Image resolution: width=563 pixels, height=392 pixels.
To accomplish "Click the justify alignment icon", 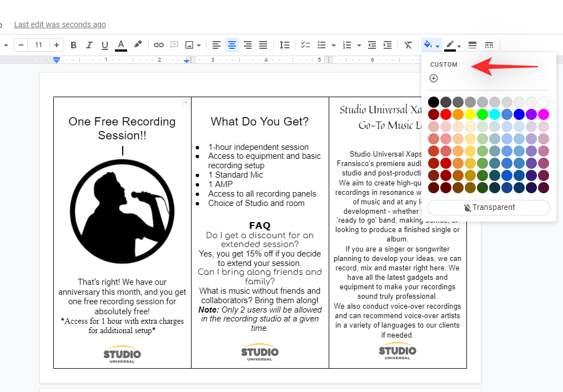I will pyautogui.click(x=263, y=45).
